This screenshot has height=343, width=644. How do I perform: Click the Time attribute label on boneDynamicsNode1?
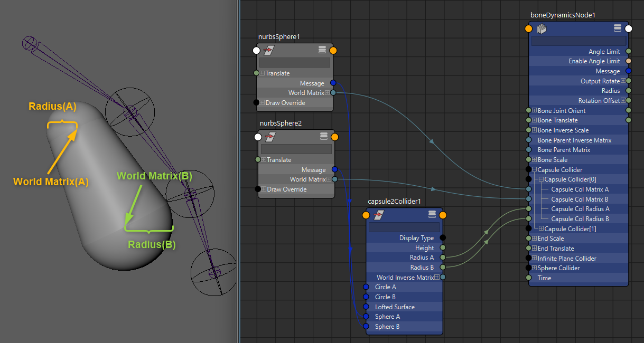click(545, 278)
